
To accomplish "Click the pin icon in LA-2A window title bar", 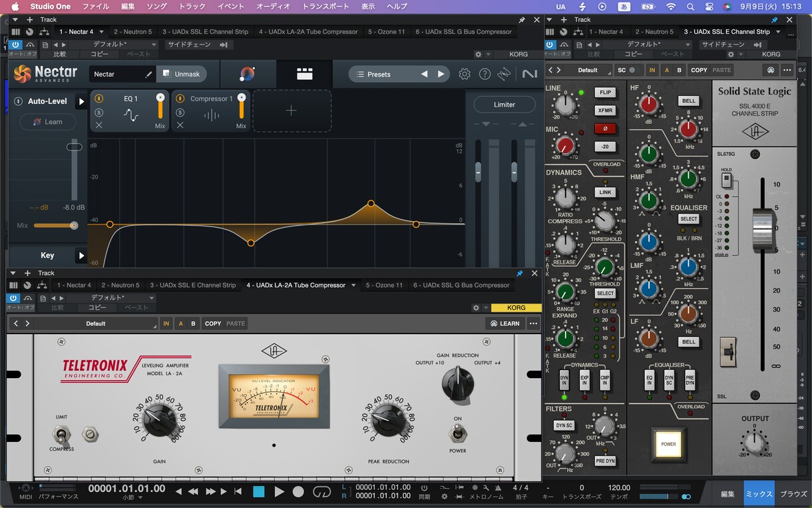I will pyautogui.click(x=520, y=273).
